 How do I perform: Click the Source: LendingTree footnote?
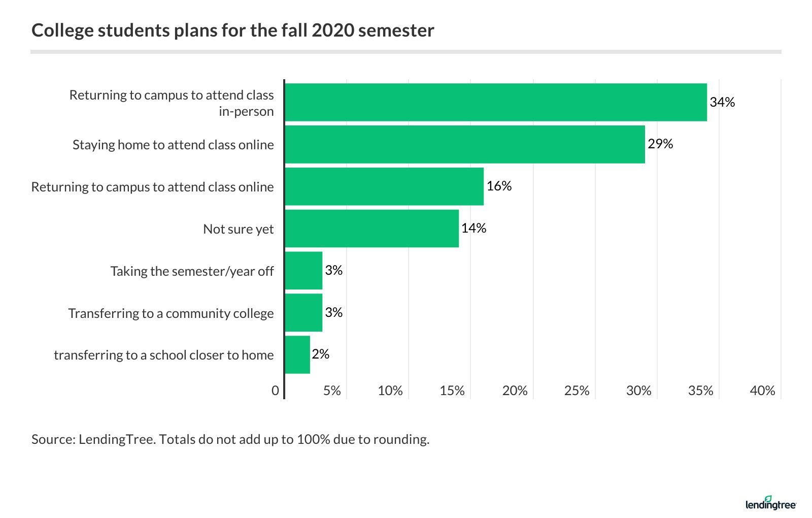[x=230, y=439]
